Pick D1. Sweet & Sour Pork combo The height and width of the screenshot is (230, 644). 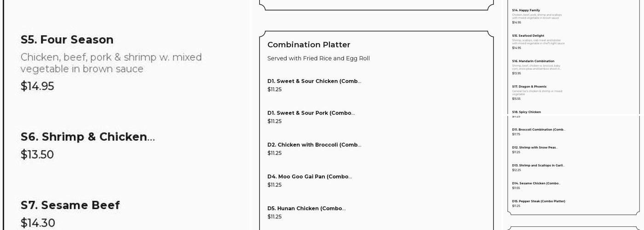311,113
